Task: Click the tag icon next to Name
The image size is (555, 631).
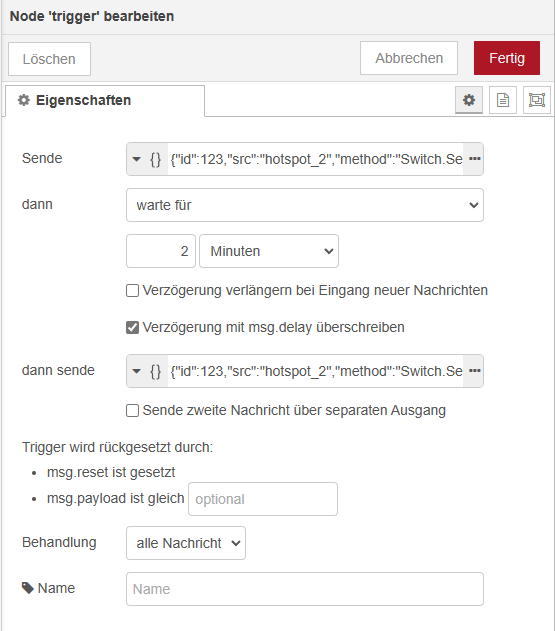Action: coord(27,588)
